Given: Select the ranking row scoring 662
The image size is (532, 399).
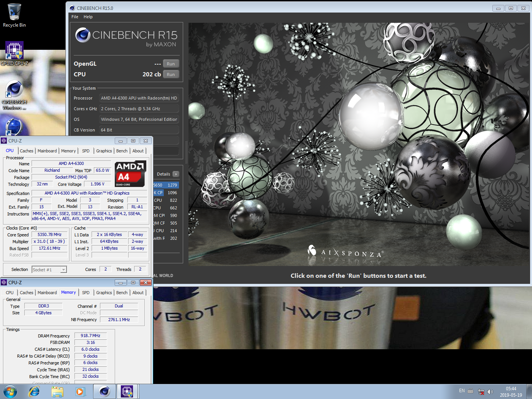Looking at the screenshot, I should click(x=166, y=208).
